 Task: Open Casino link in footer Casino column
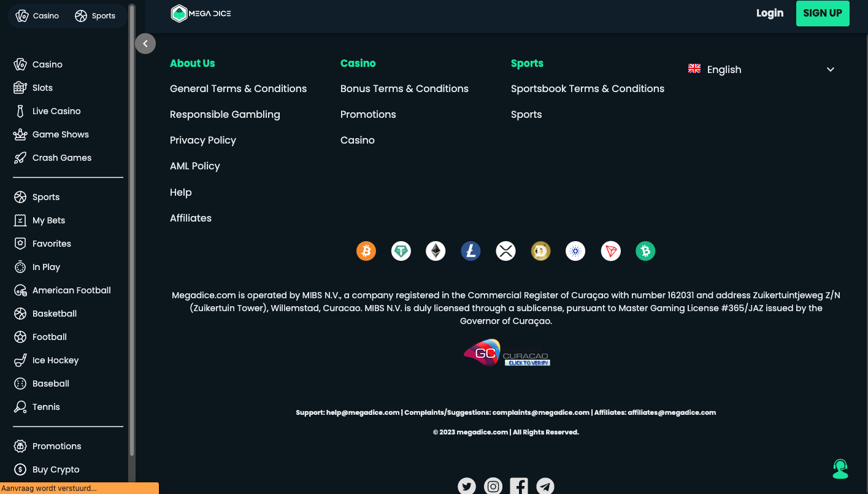coord(358,141)
